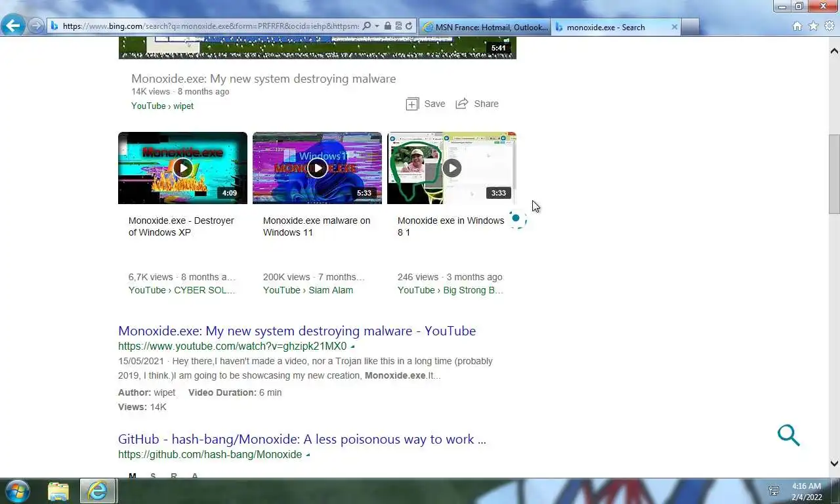This screenshot has width=840, height=504.
Task: Open a new blank tab
Action: click(x=690, y=27)
